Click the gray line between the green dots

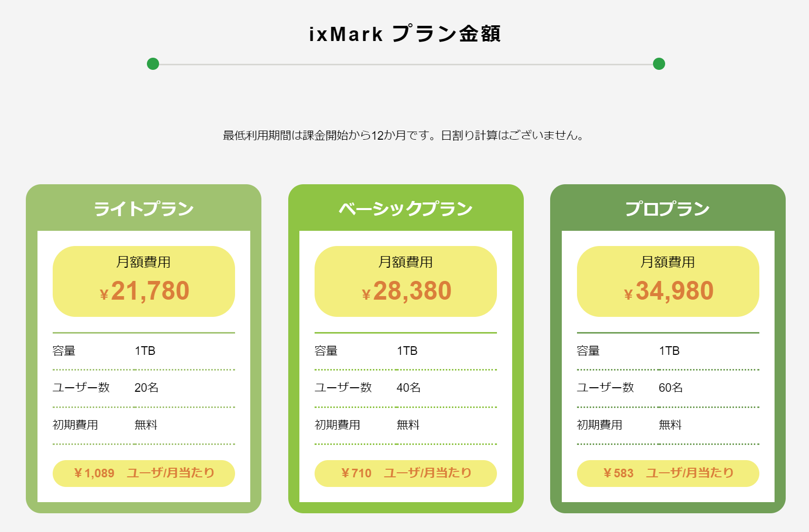click(x=405, y=64)
